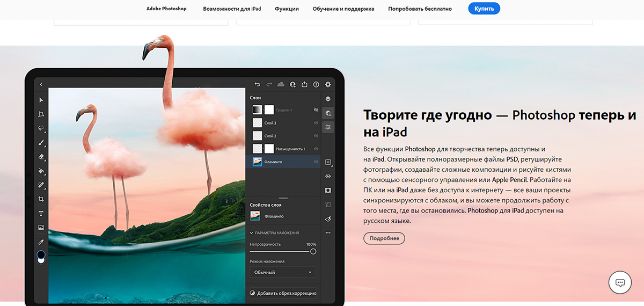Click the clipping mask icon in taskbar

328,205
